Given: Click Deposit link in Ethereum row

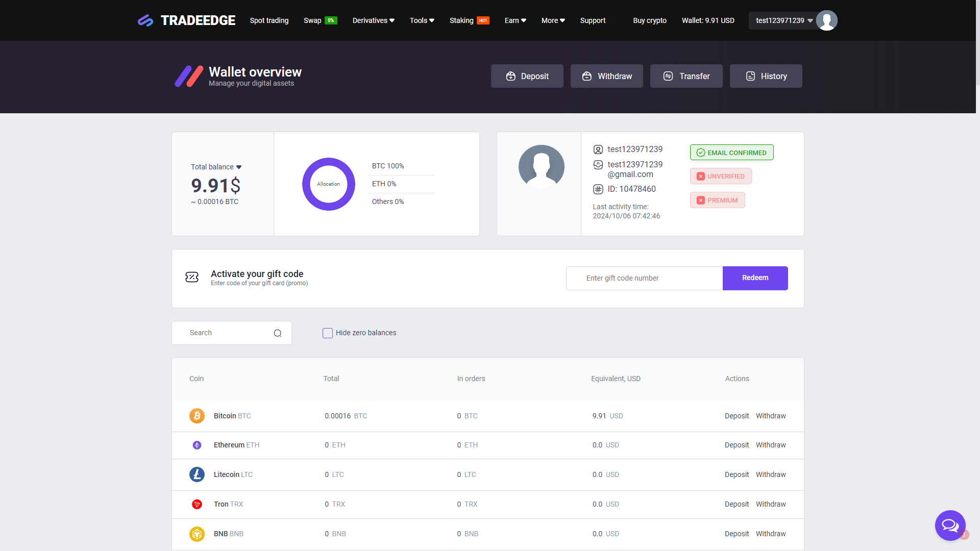Looking at the screenshot, I should click(737, 445).
